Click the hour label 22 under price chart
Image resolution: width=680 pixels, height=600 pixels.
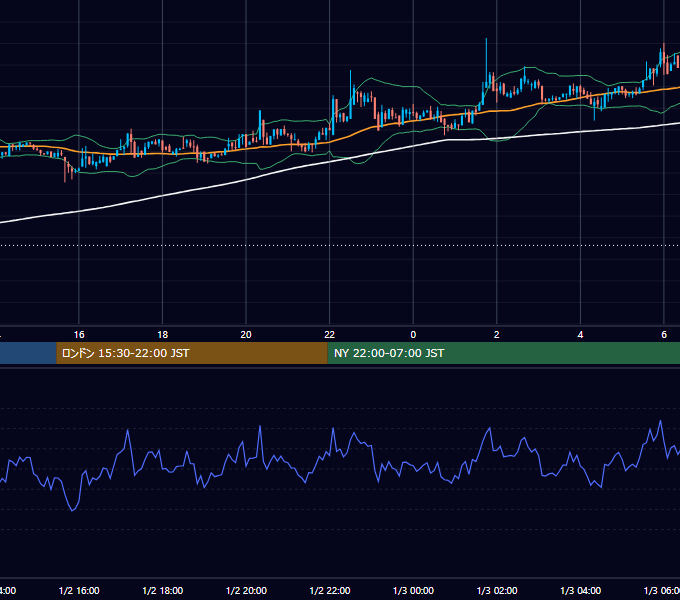pyautogui.click(x=330, y=335)
